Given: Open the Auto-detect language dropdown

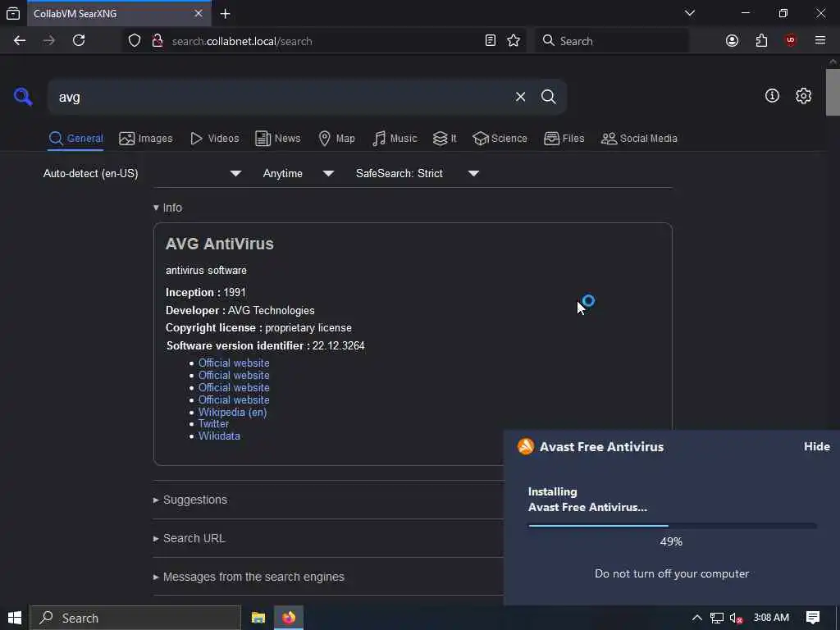Looking at the screenshot, I should [142, 174].
